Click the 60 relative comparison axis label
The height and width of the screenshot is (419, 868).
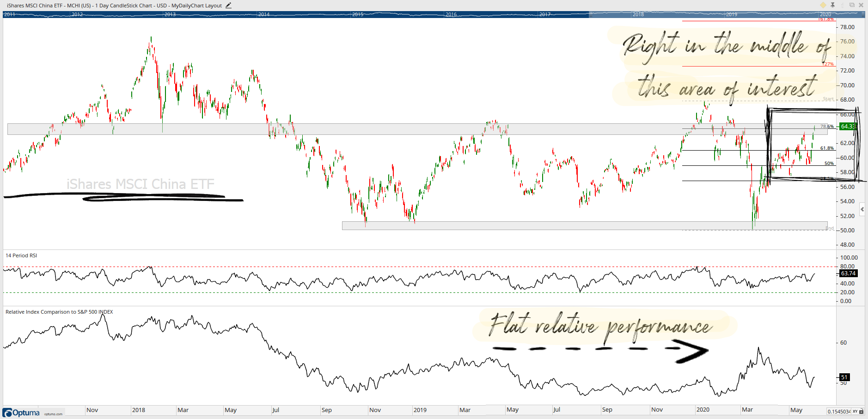point(844,342)
